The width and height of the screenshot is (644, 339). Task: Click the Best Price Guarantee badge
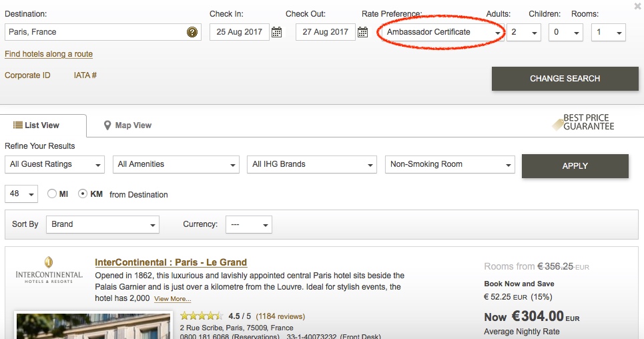(583, 123)
